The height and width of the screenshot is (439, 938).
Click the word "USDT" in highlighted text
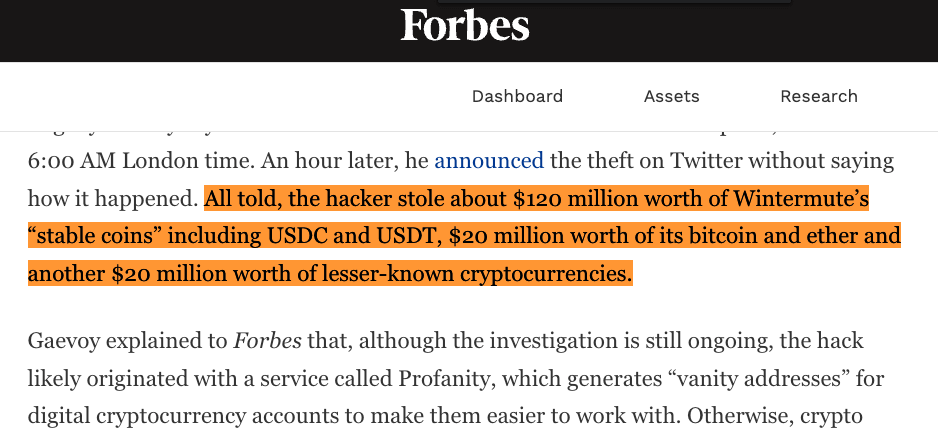coord(407,236)
